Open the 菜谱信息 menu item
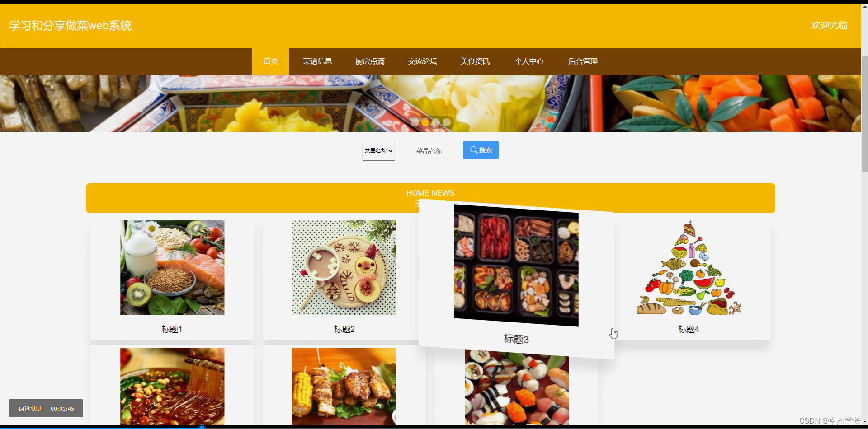868x429 pixels. click(x=317, y=61)
